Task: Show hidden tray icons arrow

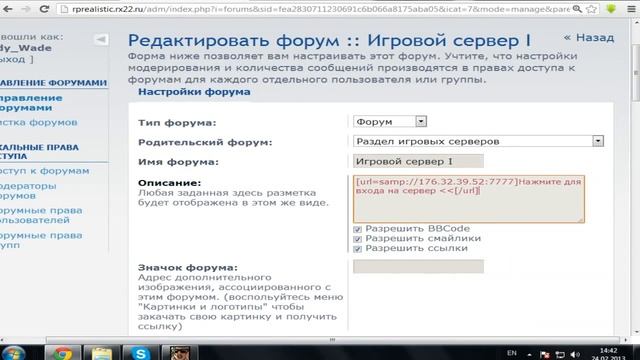Action: pos(529,355)
